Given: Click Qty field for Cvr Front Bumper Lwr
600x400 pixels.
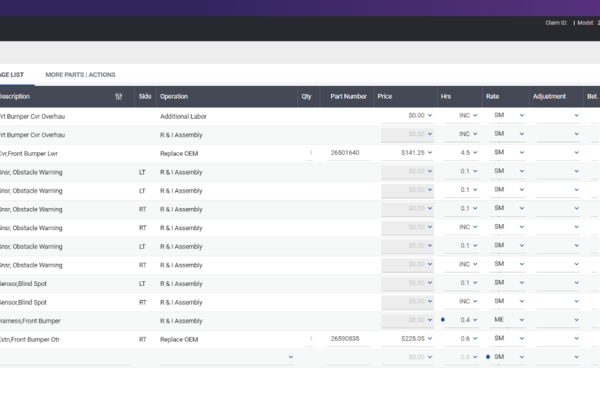Looking at the screenshot, I should pyautogui.click(x=308, y=153).
